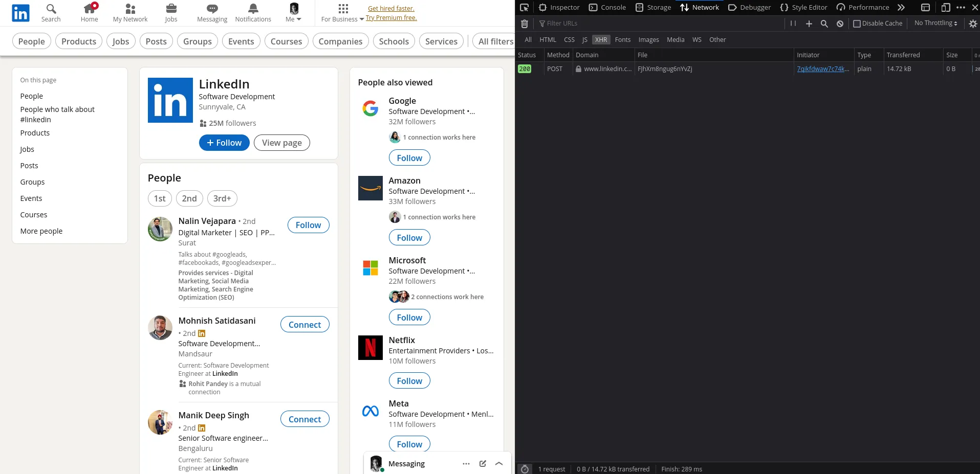This screenshot has width=980, height=474.
Task: Follow the LinkedIn company
Action: click(224, 143)
